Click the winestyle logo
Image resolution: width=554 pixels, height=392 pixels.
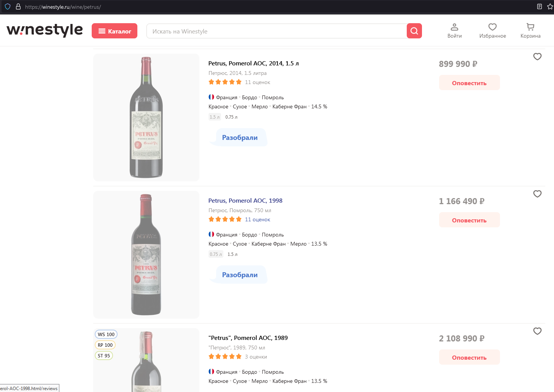45,30
